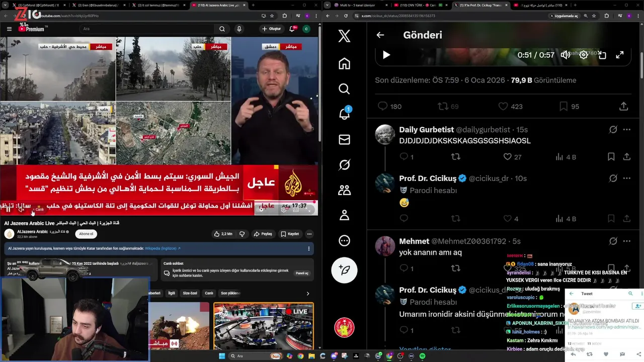Enter fullscreen on the YouTube player
Viewport: 644px width, 362px height.
(308, 209)
